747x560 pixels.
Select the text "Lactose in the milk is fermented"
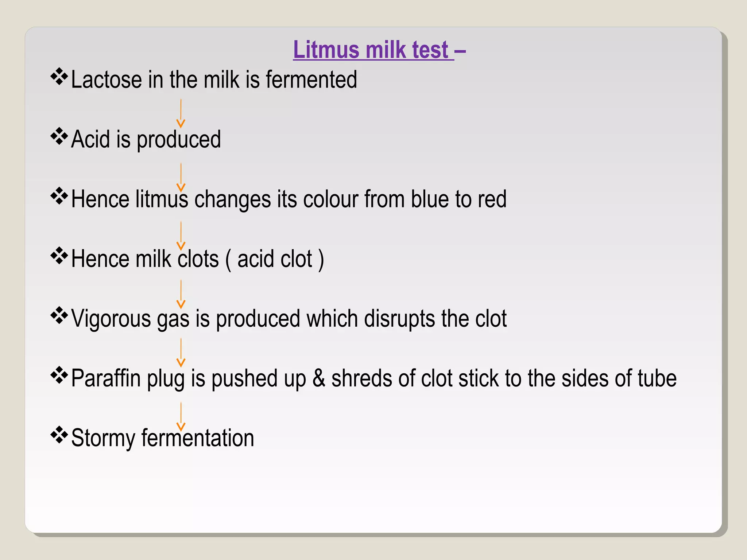point(214,79)
